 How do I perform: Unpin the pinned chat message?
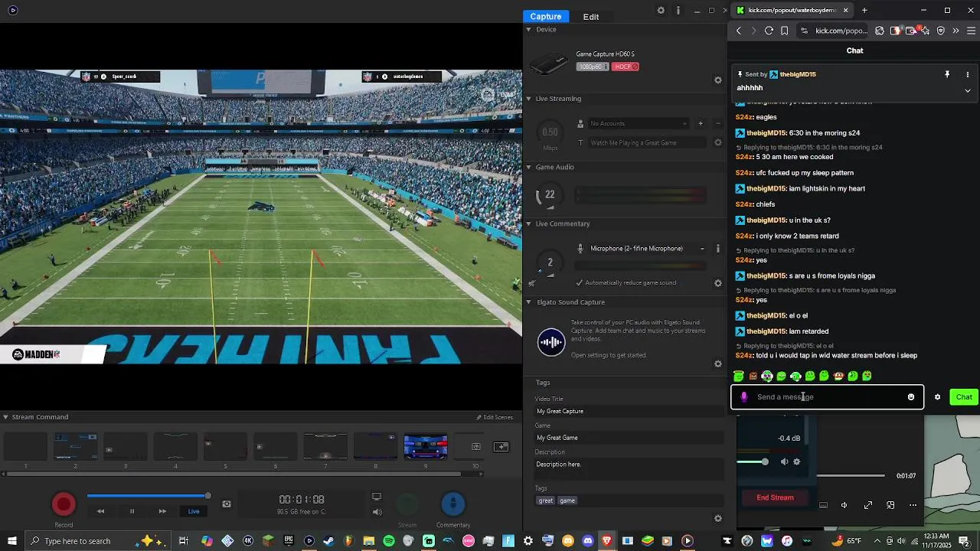coord(947,74)
